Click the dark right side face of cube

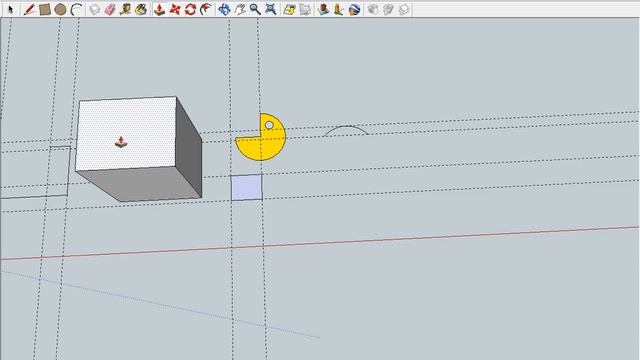point(189,147)
